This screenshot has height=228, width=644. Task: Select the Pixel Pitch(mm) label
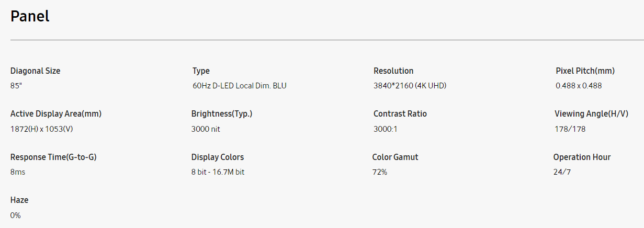point(585,71)
